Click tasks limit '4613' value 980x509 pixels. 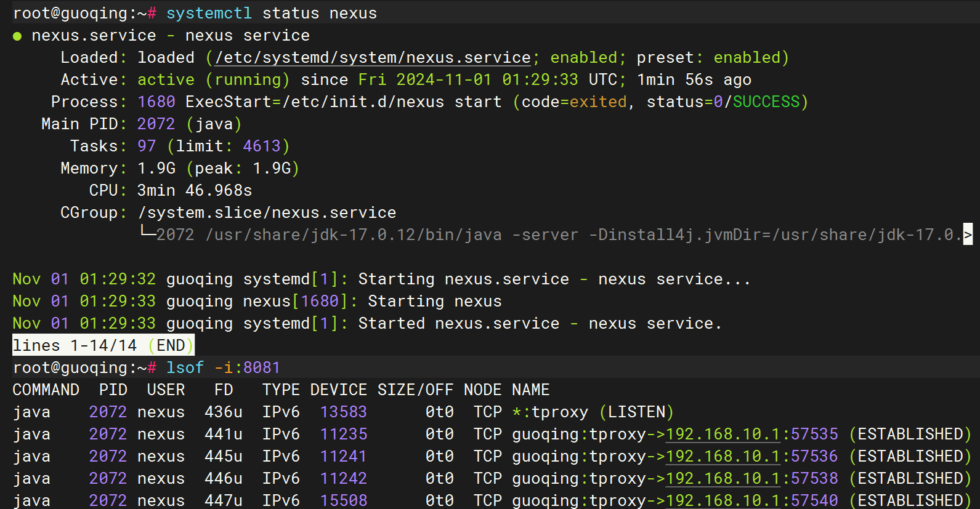pyautogui.click(x=262, y=146)
